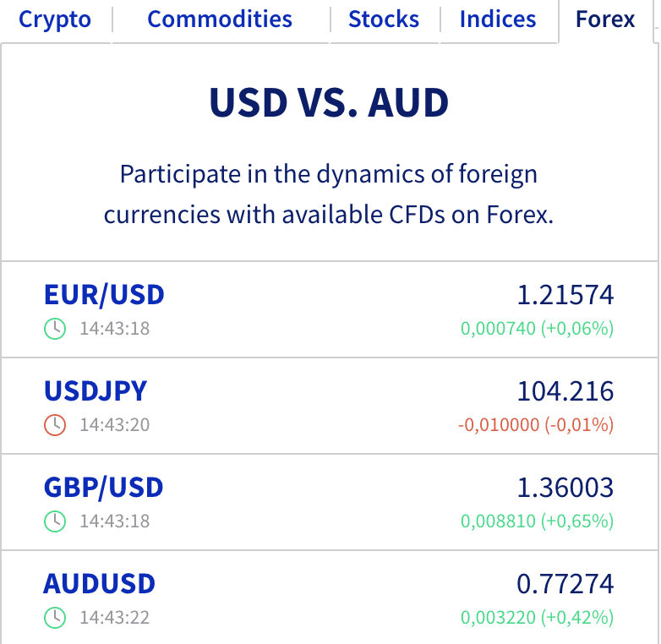Select the Stocks tab
Viewport: 661px width, 644px height.
click(384, 19)
